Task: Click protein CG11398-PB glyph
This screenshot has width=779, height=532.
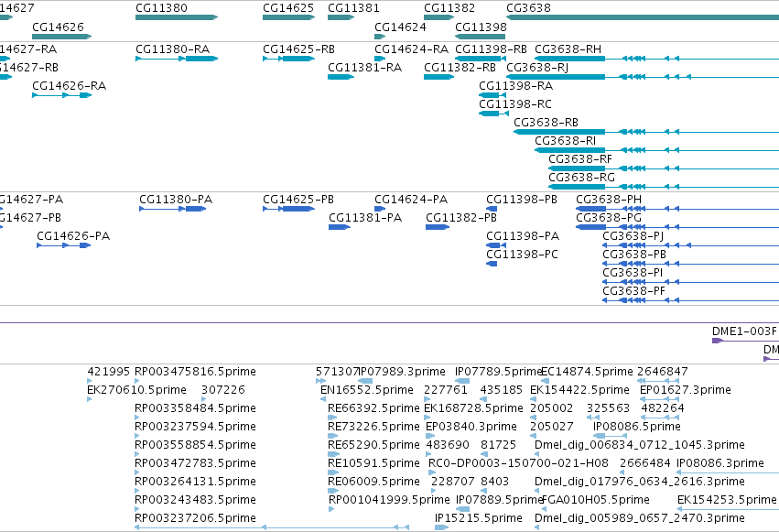Action: tap(492, 209)
